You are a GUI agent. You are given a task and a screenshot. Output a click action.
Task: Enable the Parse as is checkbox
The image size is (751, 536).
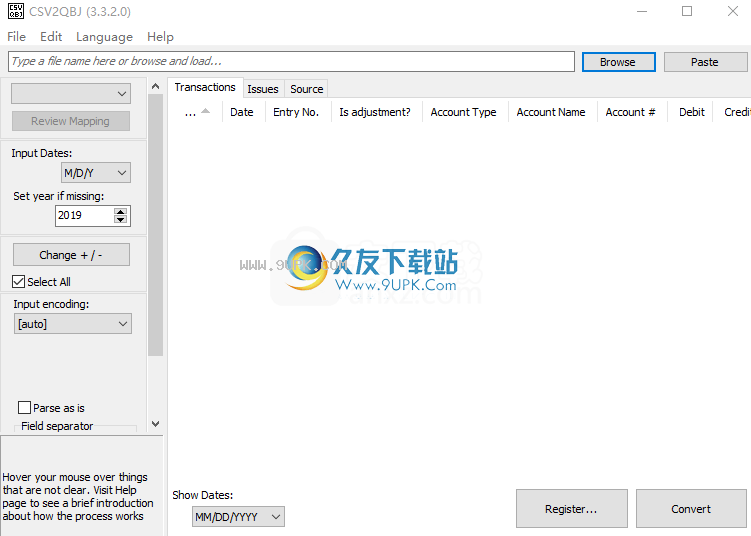point(24,408)
